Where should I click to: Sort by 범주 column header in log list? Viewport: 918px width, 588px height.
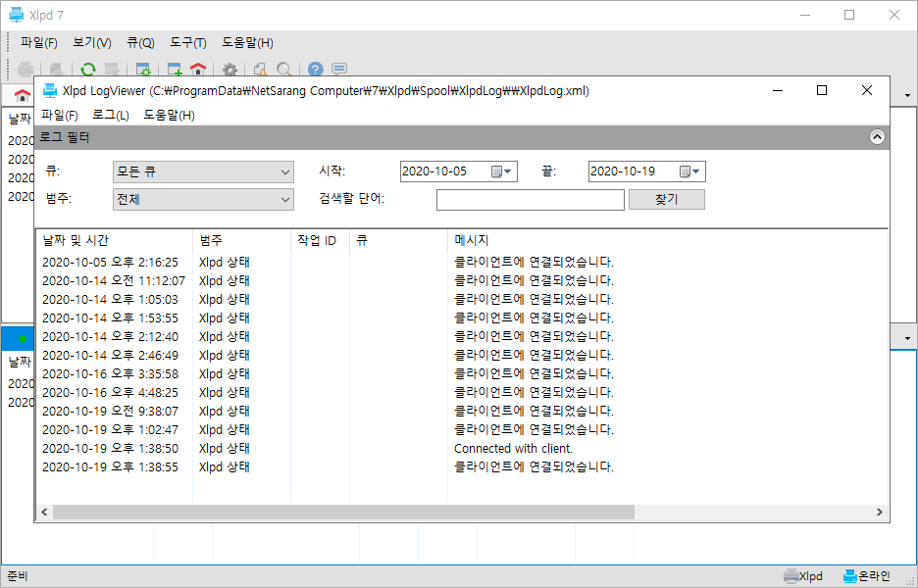pyautogui.click(x=242, y=240)
